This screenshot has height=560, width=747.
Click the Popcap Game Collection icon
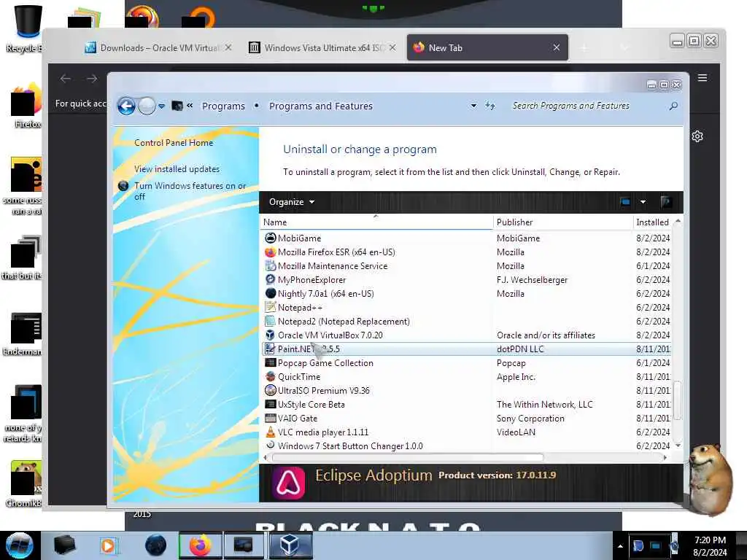tap(270, 363)
